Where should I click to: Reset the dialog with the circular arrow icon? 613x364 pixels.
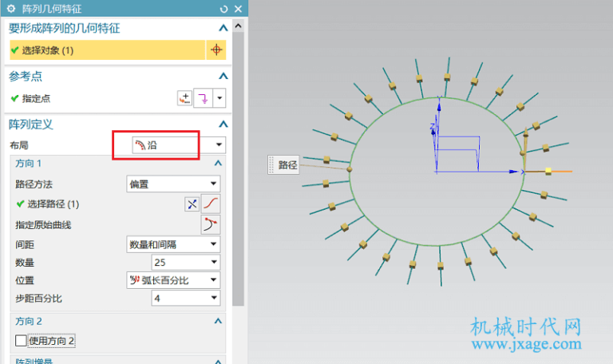coord(223,9)
